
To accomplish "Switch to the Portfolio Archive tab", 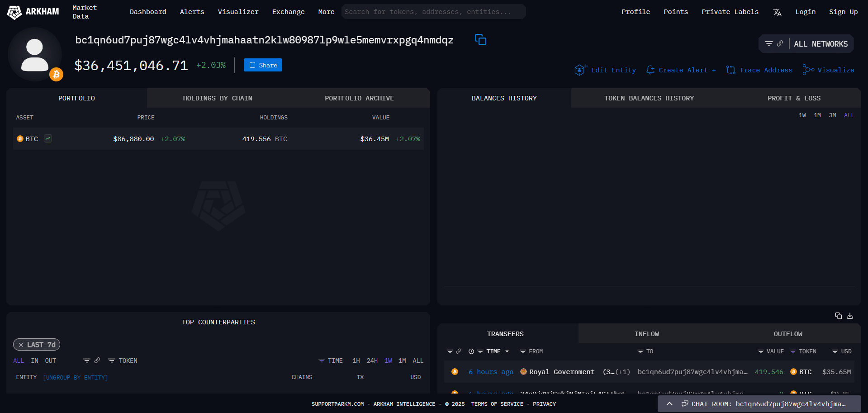I will (x=359, y=98).
